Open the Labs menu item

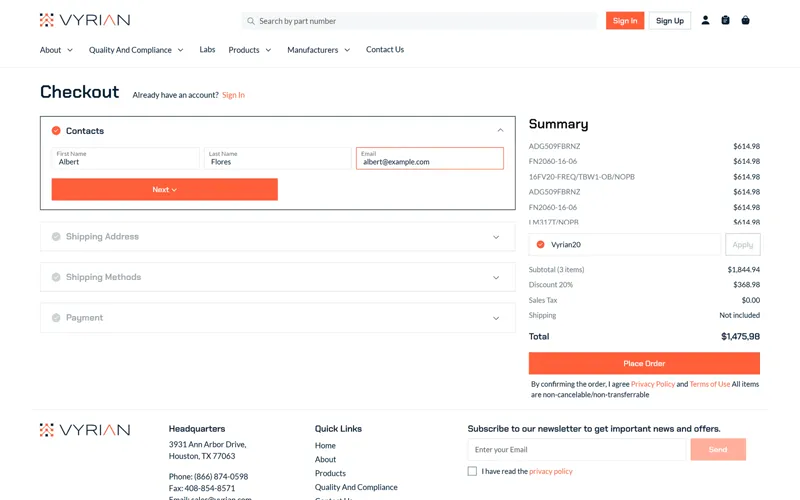coord(207,49)
